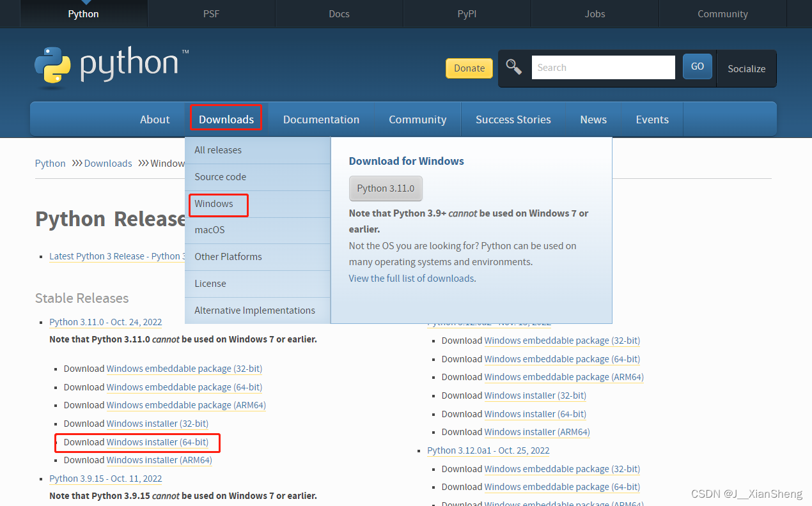Download pre-release embeddable package (ARM64) above 3.12.0a1
This screenshot has height=506, width=812.
564,377
